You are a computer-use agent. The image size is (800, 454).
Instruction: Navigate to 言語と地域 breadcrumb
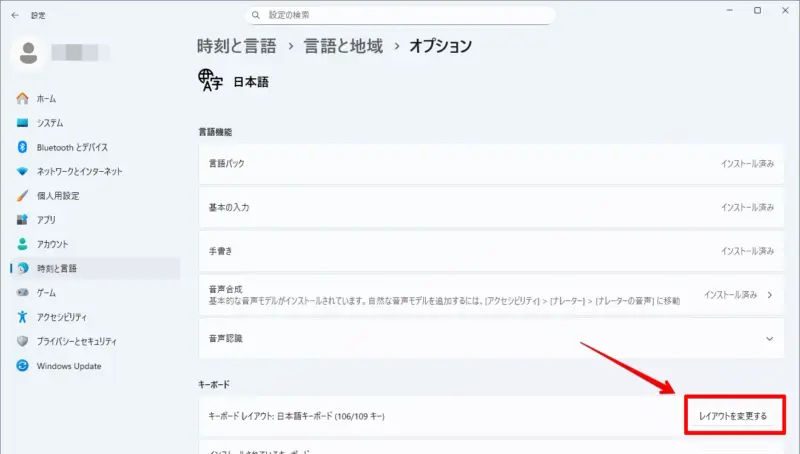click(345, 46)
